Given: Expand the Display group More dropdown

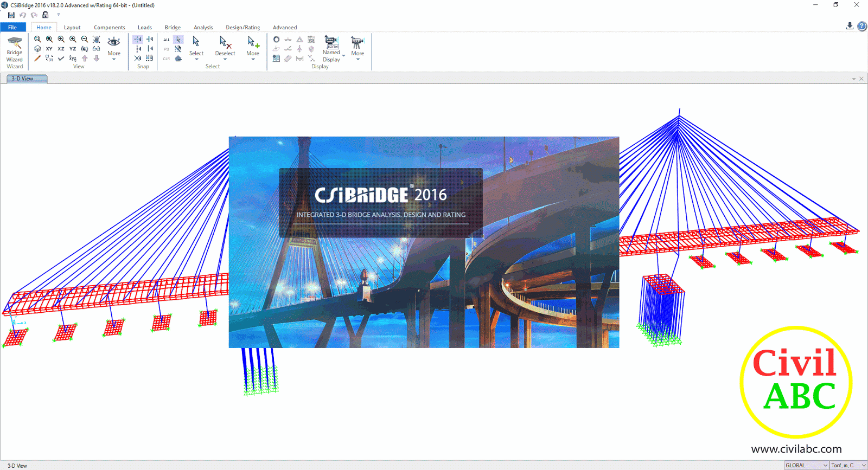Looking at the screenshot, I should (358, 48).
